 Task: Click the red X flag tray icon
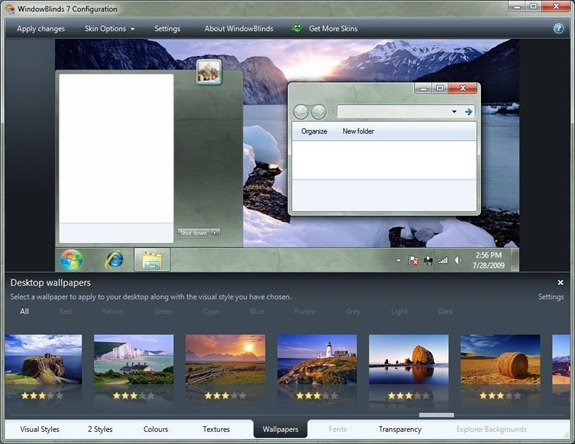point(413,260)
